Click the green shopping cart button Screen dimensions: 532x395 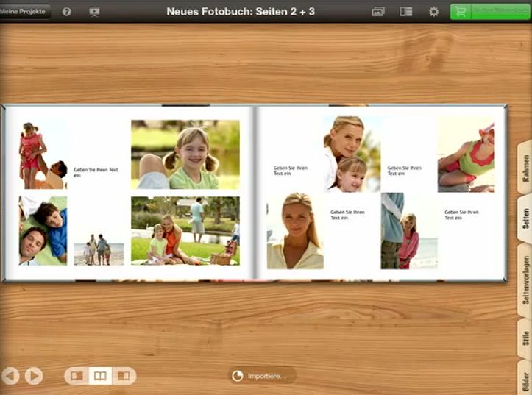[489, 12]
